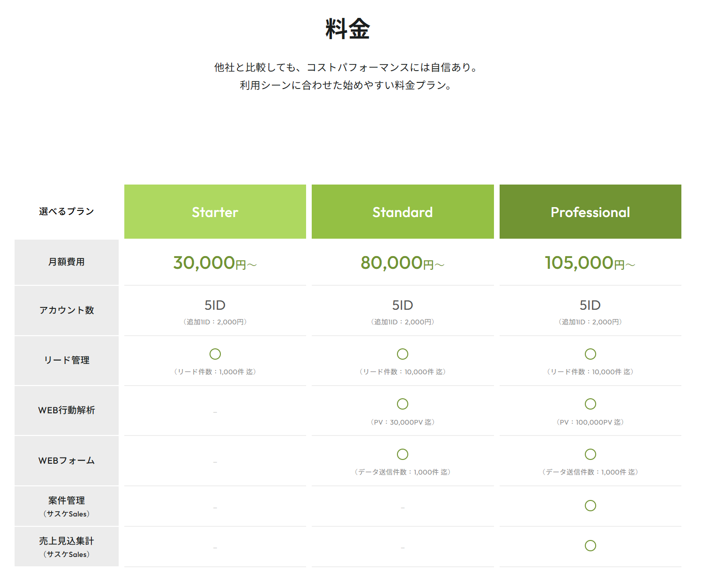Click the 売上見込集計 row label
This screenshot has width=728, height=588.
[x=66, y=541]
